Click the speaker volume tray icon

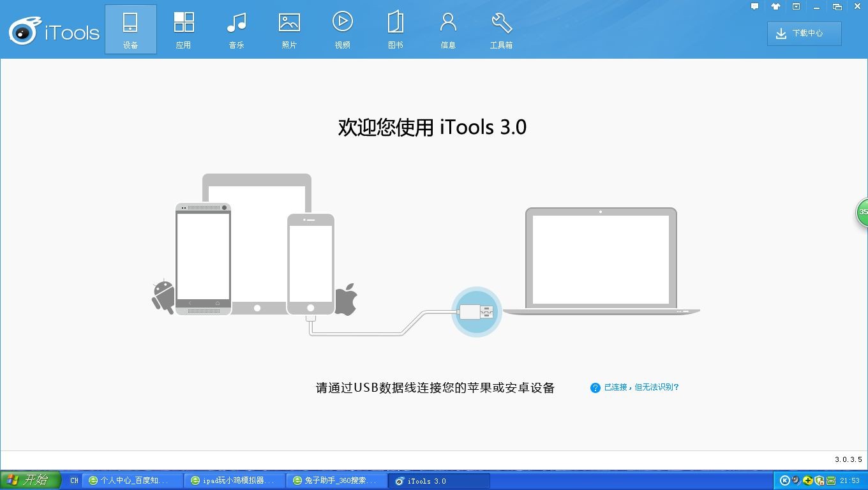click(x=797, y=480)
